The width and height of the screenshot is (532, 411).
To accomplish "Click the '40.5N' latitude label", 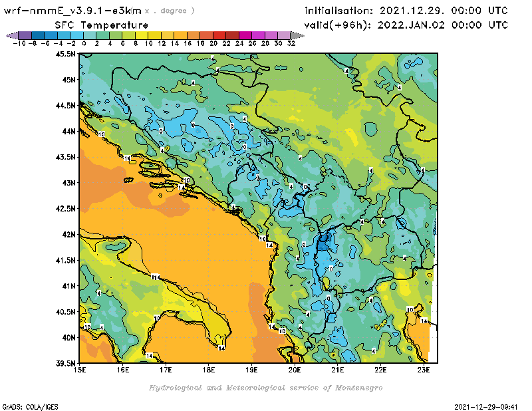I will point(65,312).
